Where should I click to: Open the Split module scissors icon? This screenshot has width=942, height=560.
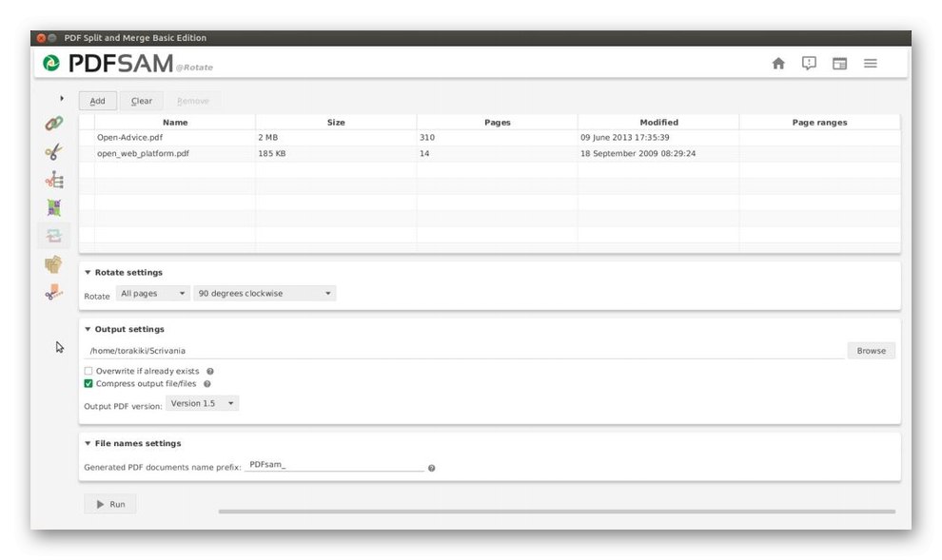(54, 151)
